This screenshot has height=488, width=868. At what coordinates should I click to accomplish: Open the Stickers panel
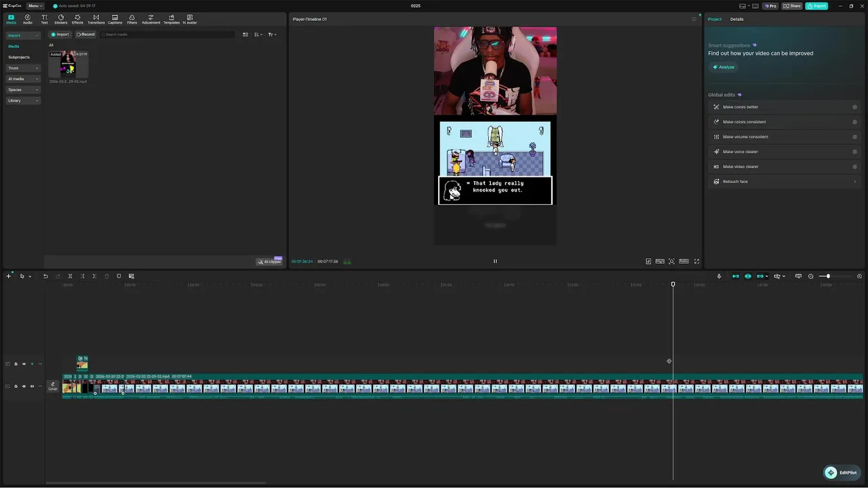pos(60,19)
